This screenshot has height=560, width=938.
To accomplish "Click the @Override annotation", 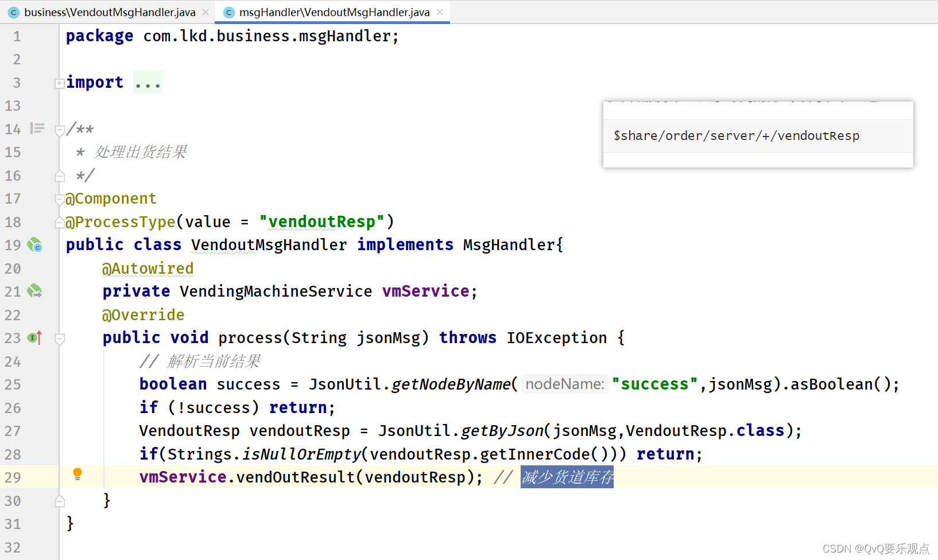I will 143,315.
